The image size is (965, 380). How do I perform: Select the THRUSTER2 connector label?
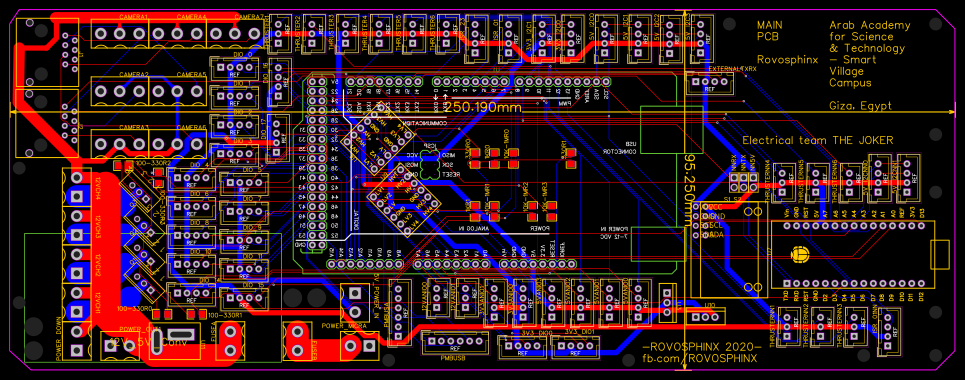pyautogui.click(x=298, y=33)
